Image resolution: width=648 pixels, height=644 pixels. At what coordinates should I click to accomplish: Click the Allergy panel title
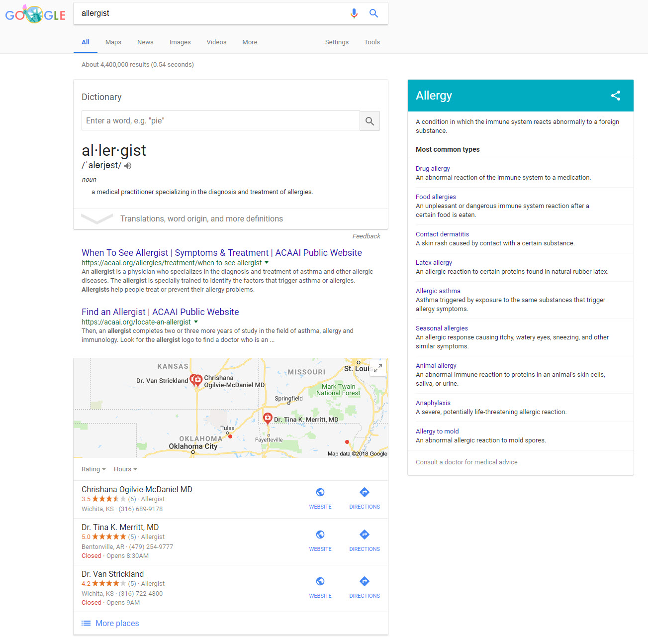click(x=434, y=96)
